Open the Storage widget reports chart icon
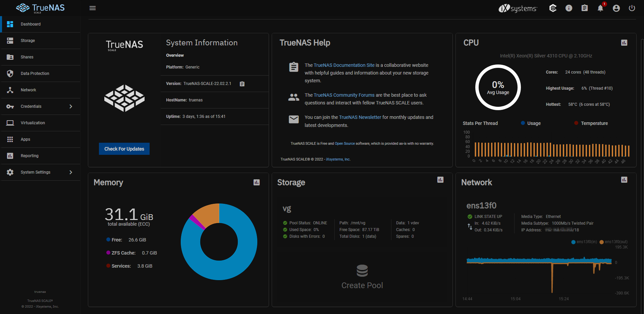Screen dimensions: 644x314 (440, 180)
